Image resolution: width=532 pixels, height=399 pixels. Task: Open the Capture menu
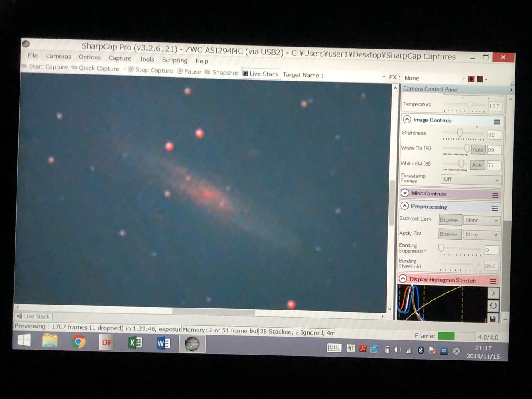pyautogui.click(x=120, y=58)
